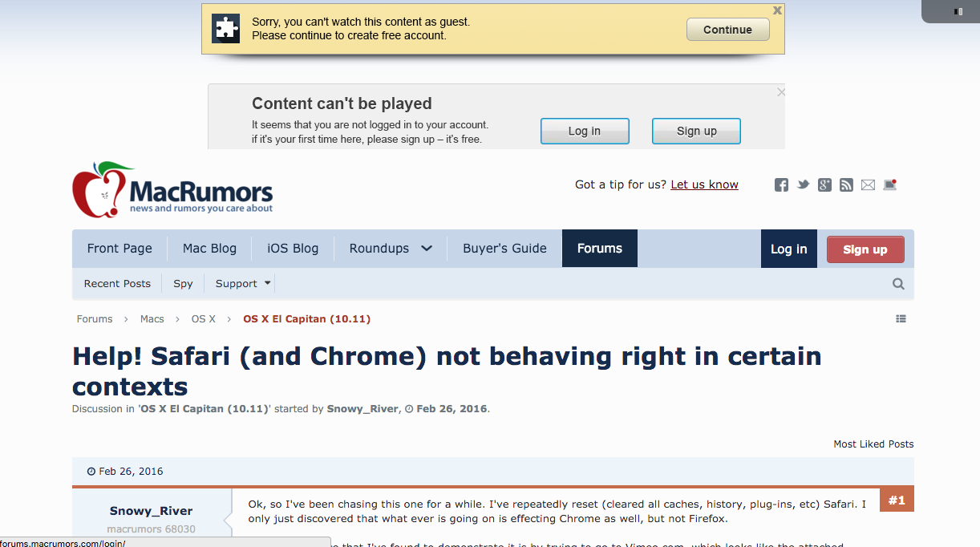Follow the Let us know link

tap(704, 184)
